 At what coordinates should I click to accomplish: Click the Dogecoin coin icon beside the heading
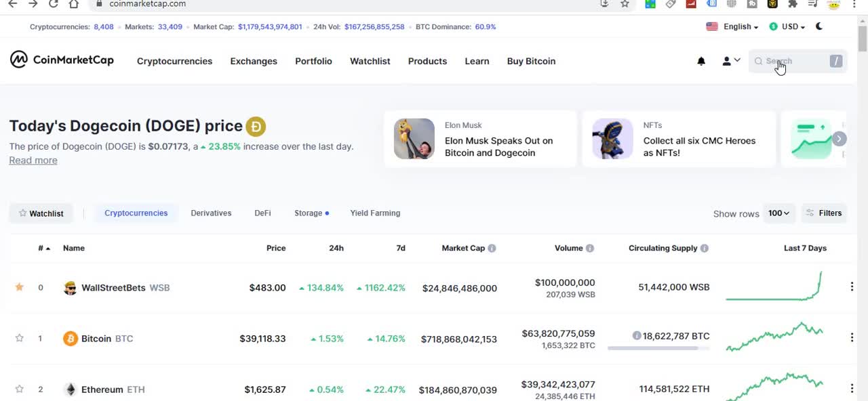pos(256,127)
